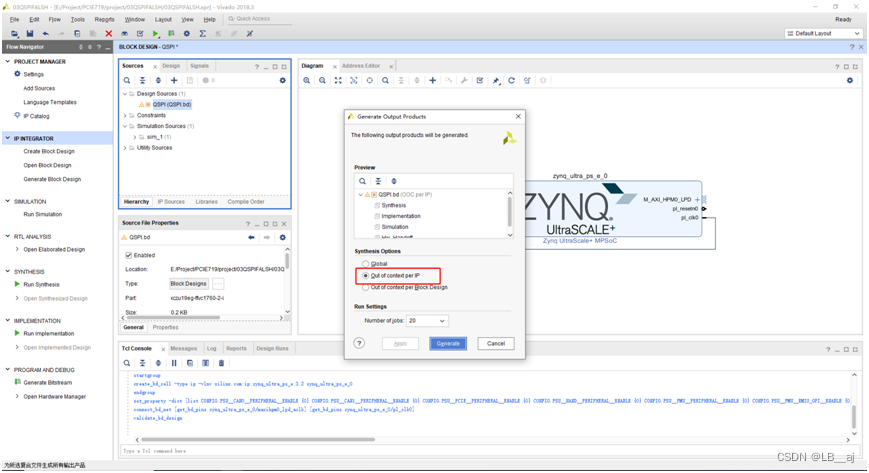Screen dimensions: 869x473
Task: Open Diagram panel gear settings
Action: (x=850, y=80)
